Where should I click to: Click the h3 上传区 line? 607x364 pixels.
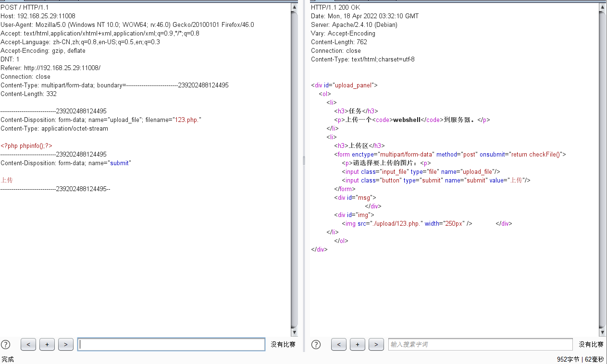click(359, 146)
